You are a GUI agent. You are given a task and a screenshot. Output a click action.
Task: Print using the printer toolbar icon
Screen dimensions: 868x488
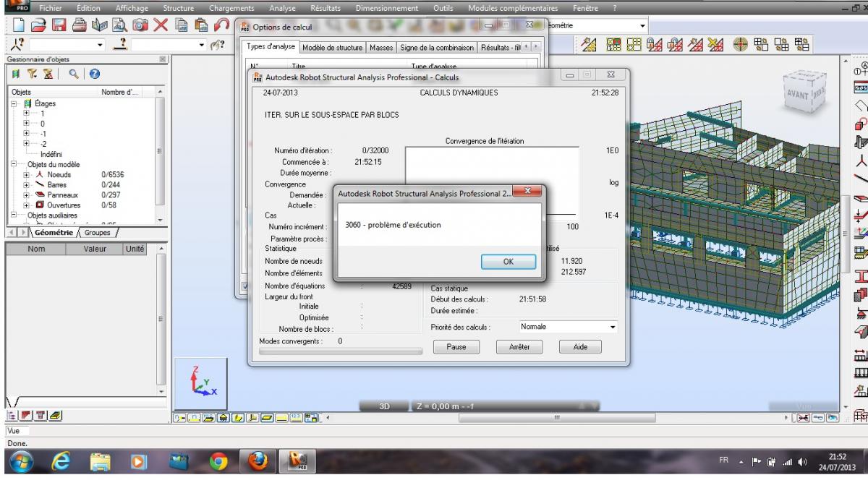pos(80,25)
